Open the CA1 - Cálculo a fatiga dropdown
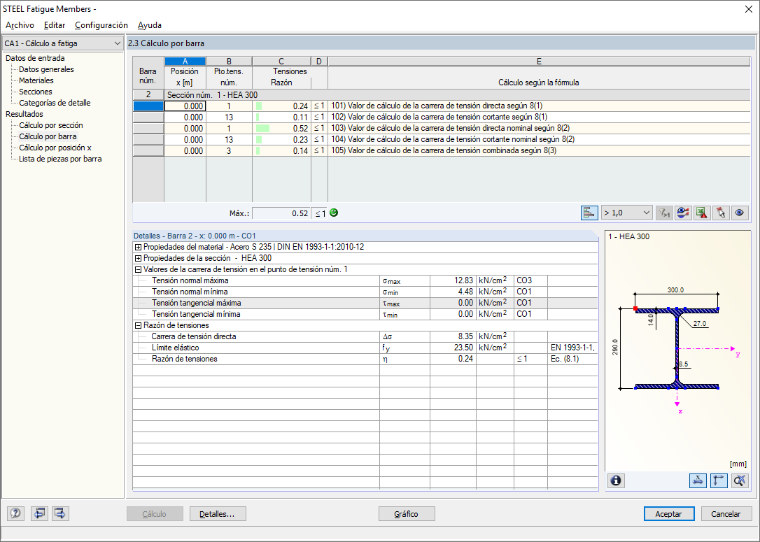 pyautogui.click(x=62, y=43)
